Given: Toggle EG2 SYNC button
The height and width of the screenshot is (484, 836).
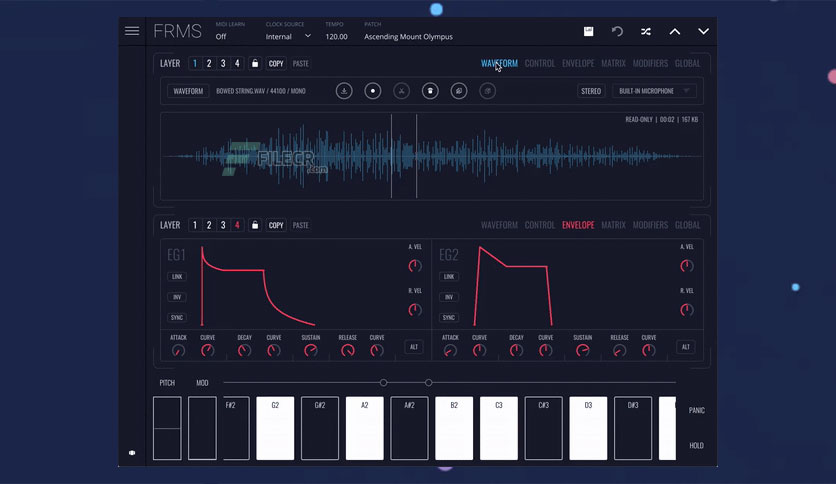Looking at the screenshot, I should click(x=449, y=317).
